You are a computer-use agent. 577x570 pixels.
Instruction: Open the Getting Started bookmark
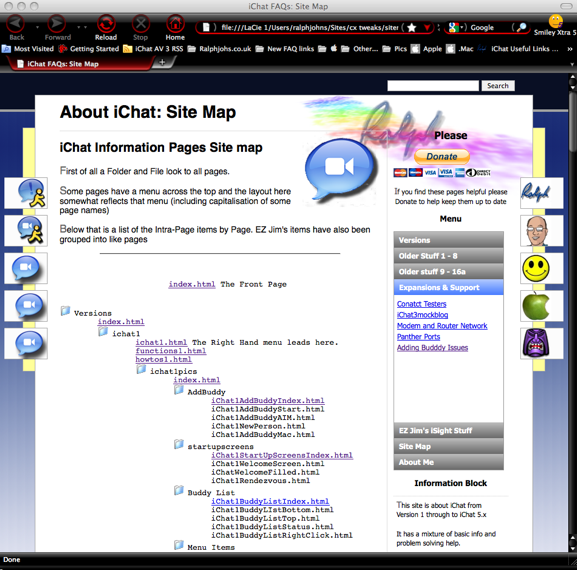(89, 49)
